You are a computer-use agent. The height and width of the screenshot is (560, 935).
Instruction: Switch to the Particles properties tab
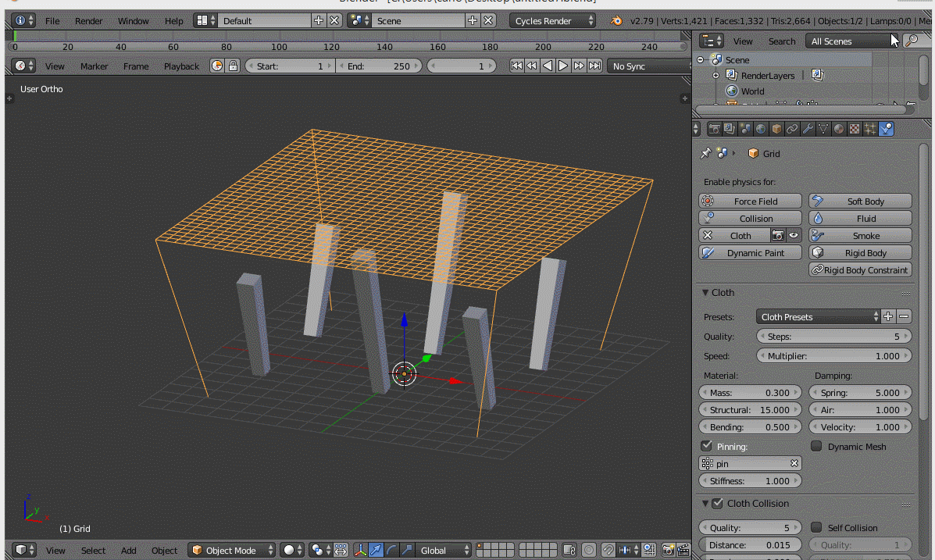[869, 128]
